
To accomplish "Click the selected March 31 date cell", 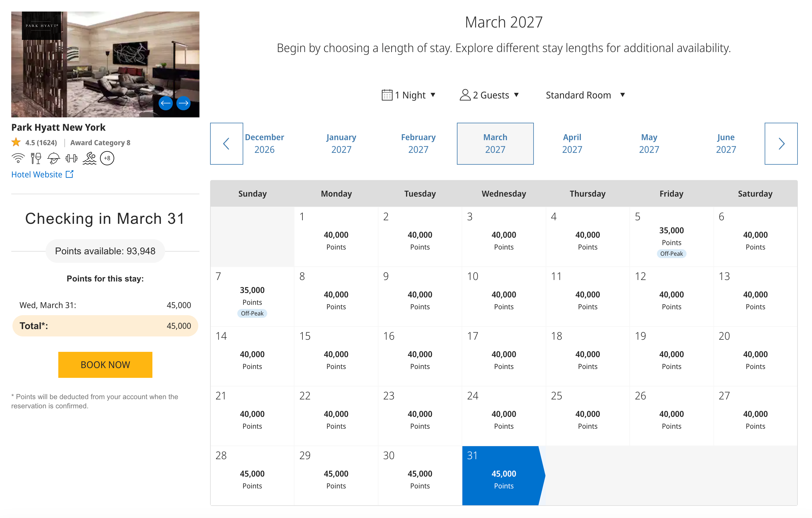I will (x=504, y=475).
